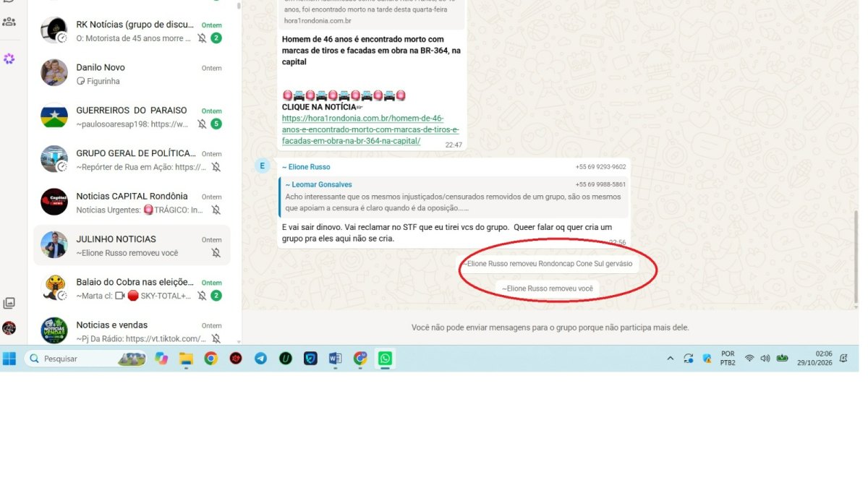This screenshot has height=488, width=868.
Task: Open Danilo Novo chat
Action: click(x=132, y=74)
